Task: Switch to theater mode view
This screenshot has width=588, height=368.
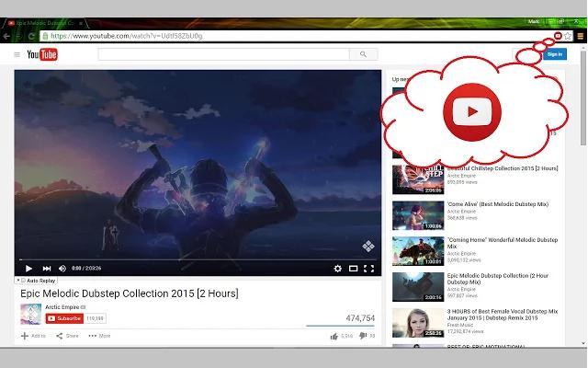Action: point(353,269)
